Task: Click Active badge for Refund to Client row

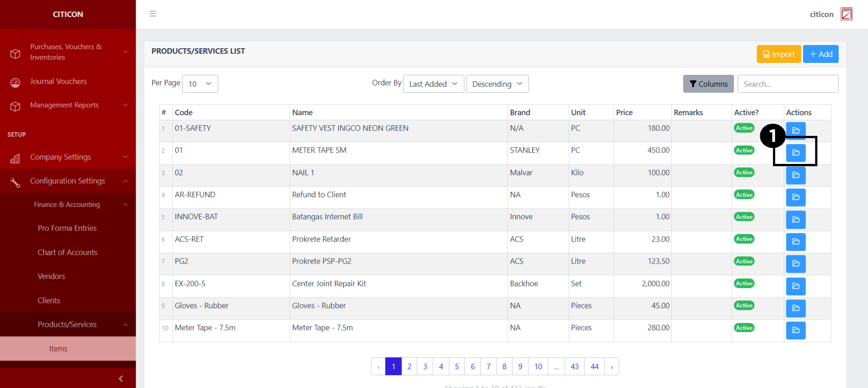Action: pyautogui.click(x=744, y=195)
